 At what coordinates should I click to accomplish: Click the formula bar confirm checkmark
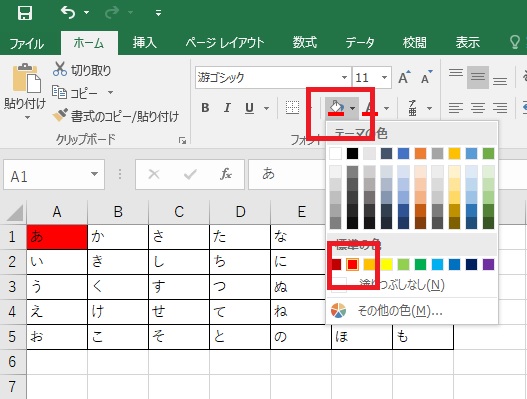[190, 174]
